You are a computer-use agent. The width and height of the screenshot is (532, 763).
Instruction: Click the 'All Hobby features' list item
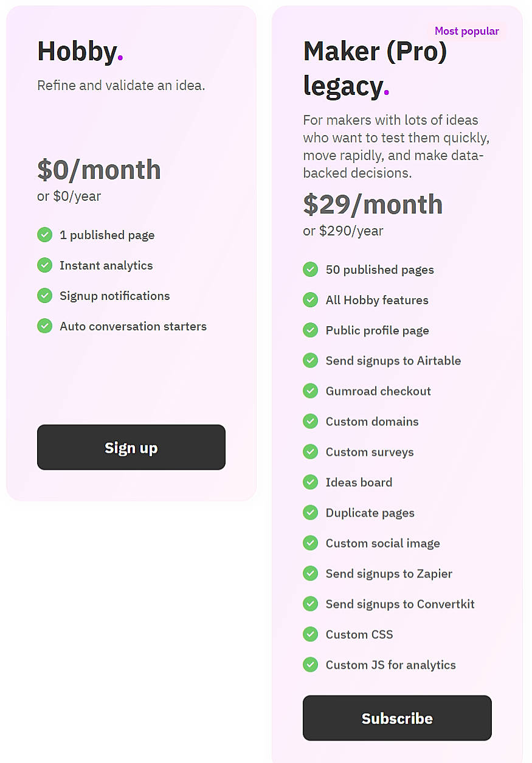point(377,300)
